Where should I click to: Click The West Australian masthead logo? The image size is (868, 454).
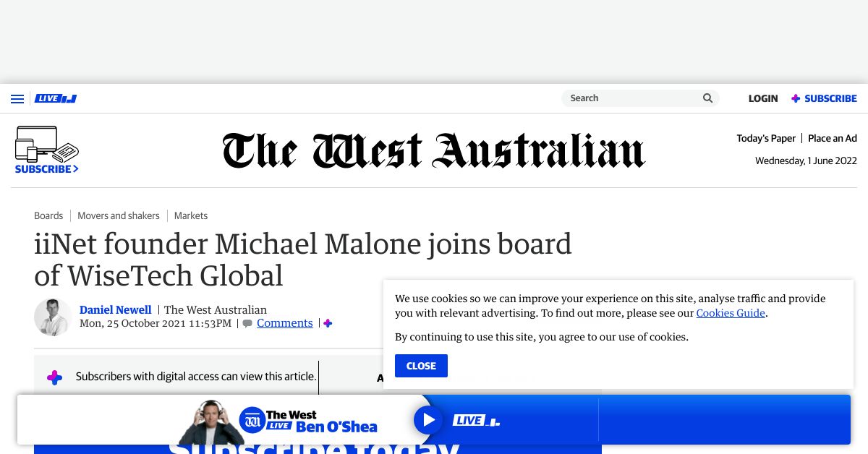433,150
